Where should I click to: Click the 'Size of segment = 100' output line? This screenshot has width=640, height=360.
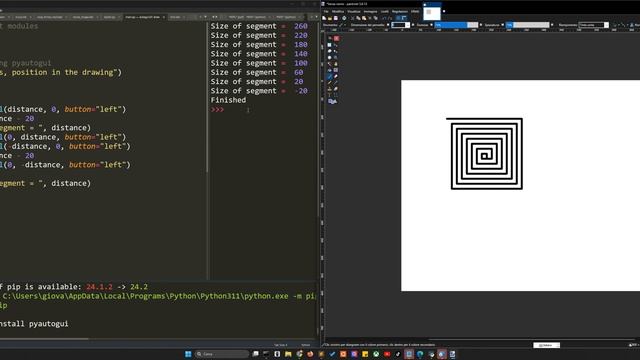[259, 63]
